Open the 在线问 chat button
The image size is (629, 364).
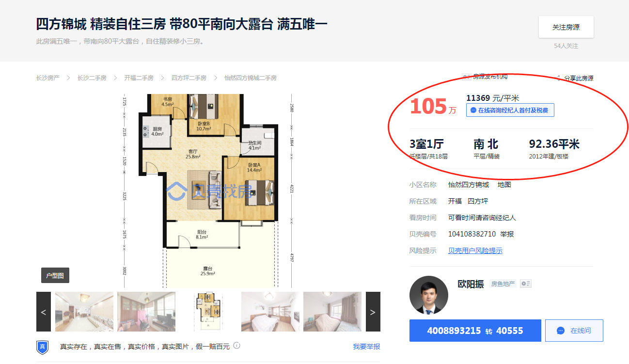point(574,331)
